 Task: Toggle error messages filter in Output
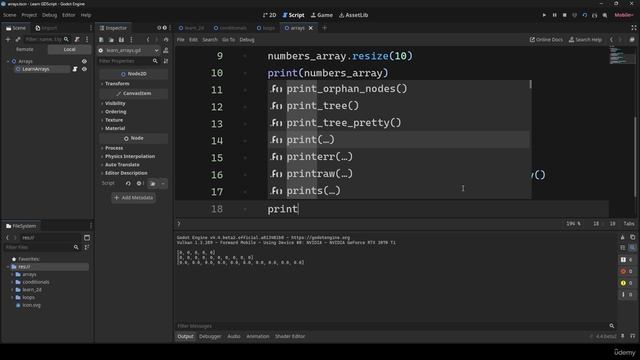(627, 271)
